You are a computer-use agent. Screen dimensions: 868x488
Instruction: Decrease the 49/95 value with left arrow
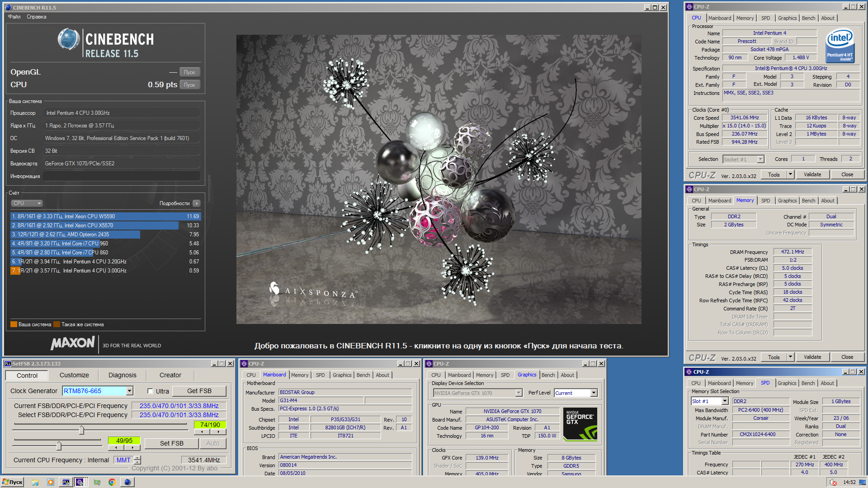[116, 448]
